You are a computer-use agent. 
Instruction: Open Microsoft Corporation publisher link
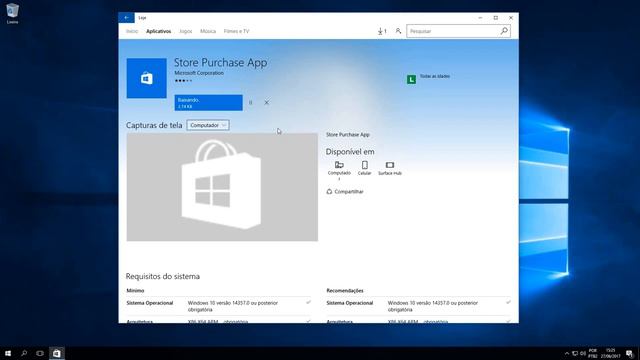[x=199, y=73]
